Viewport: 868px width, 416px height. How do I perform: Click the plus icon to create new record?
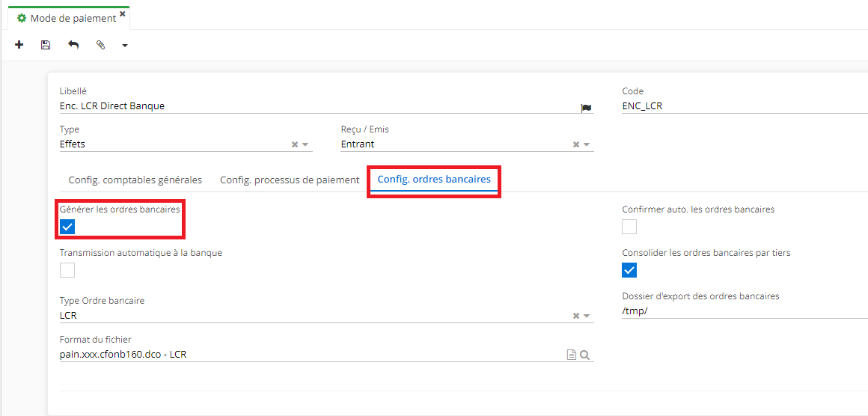click(19, 45)
